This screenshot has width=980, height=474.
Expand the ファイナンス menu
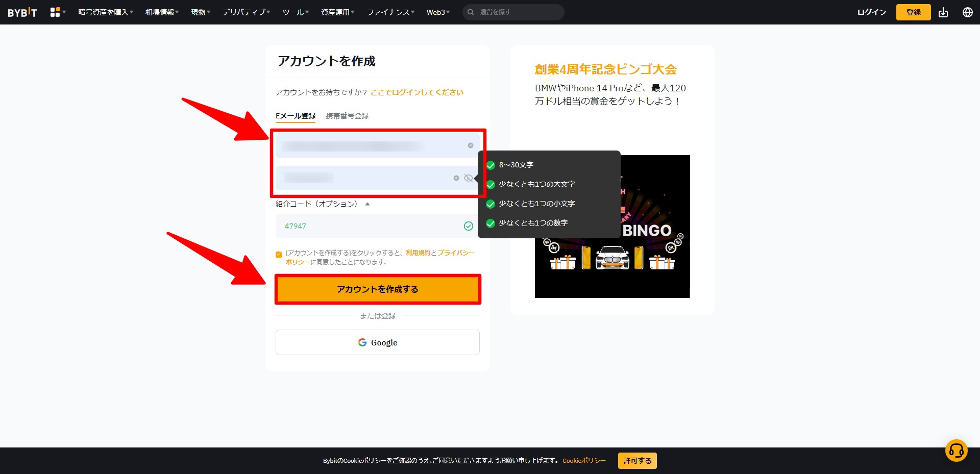tap(390, 12)
